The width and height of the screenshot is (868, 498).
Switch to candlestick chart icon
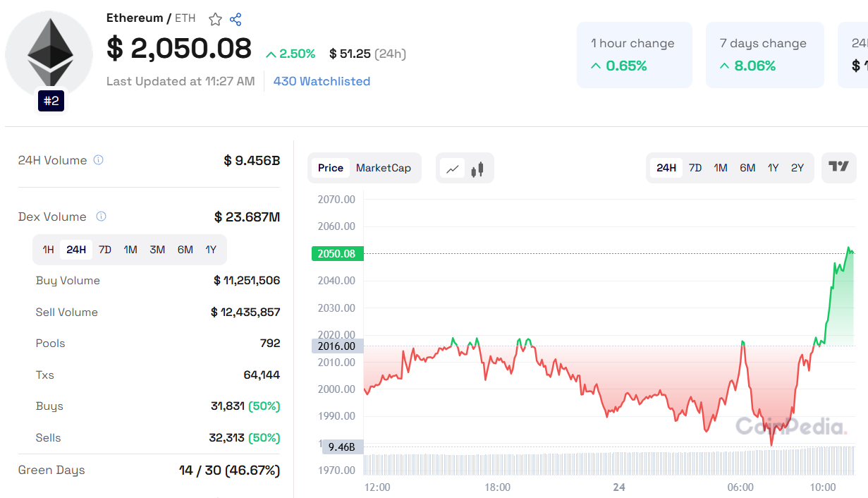click(x=477, y=169)
